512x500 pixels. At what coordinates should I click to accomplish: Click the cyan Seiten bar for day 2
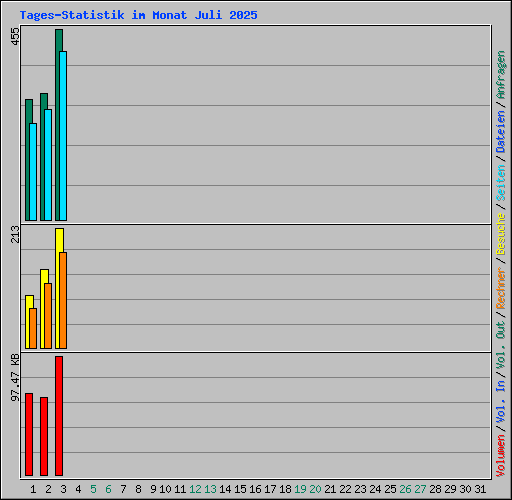tap(48, 165)
